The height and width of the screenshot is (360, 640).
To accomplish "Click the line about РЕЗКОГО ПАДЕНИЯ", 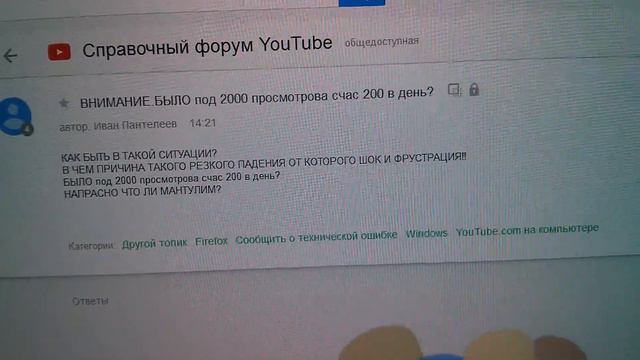I will [264, 163].
